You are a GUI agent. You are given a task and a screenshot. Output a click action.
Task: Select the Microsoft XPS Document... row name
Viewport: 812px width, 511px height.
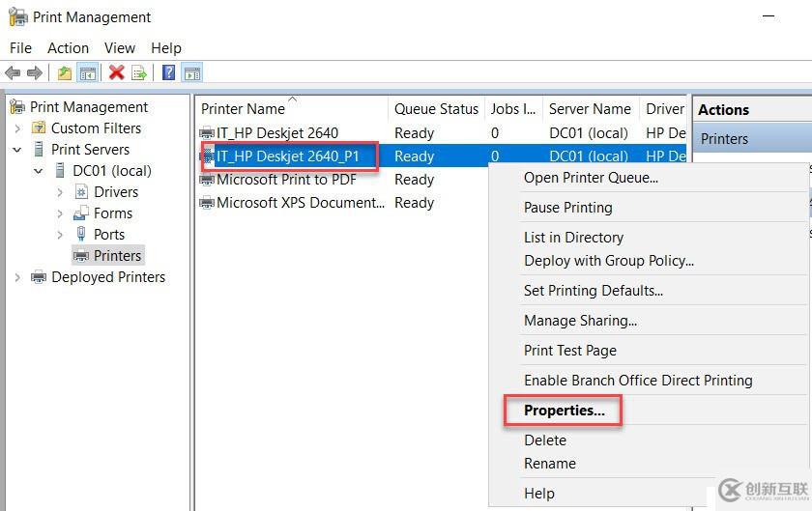point(301,203)
